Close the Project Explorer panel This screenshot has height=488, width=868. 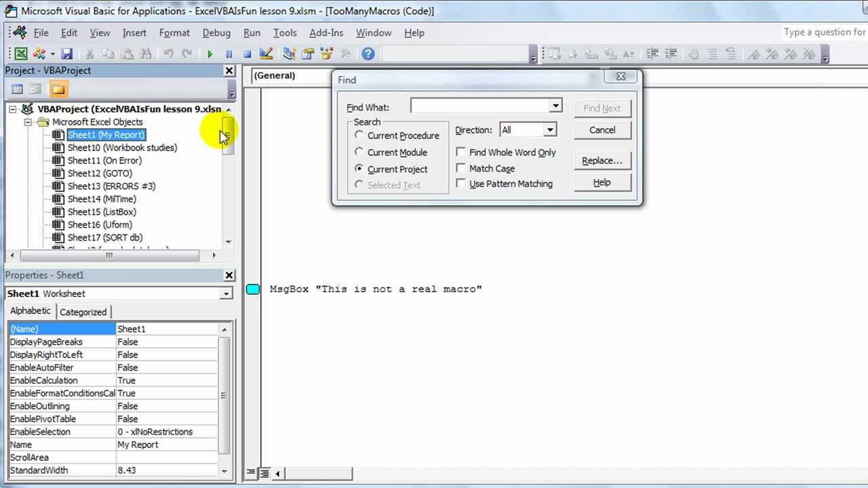coord(229,70)
